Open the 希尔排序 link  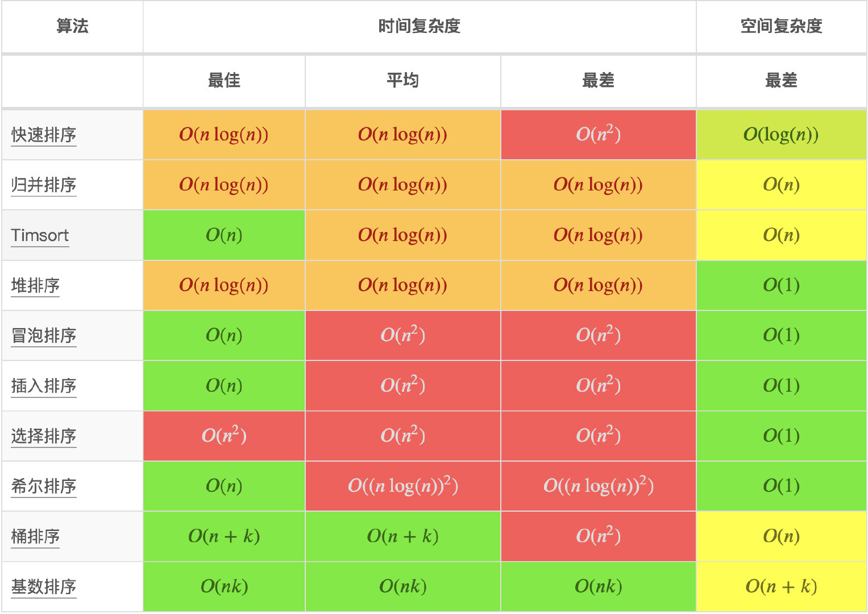pos(44,486)
